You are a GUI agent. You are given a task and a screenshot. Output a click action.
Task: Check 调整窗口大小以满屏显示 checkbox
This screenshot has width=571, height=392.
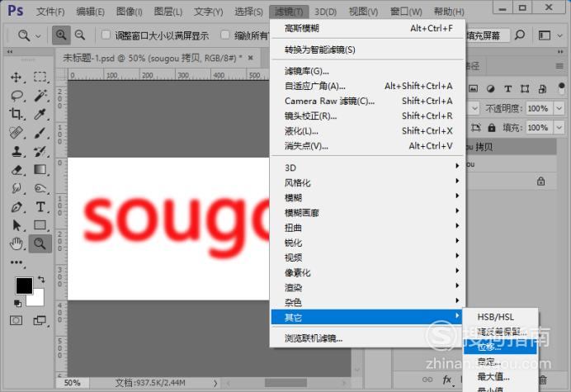point(106,35)
